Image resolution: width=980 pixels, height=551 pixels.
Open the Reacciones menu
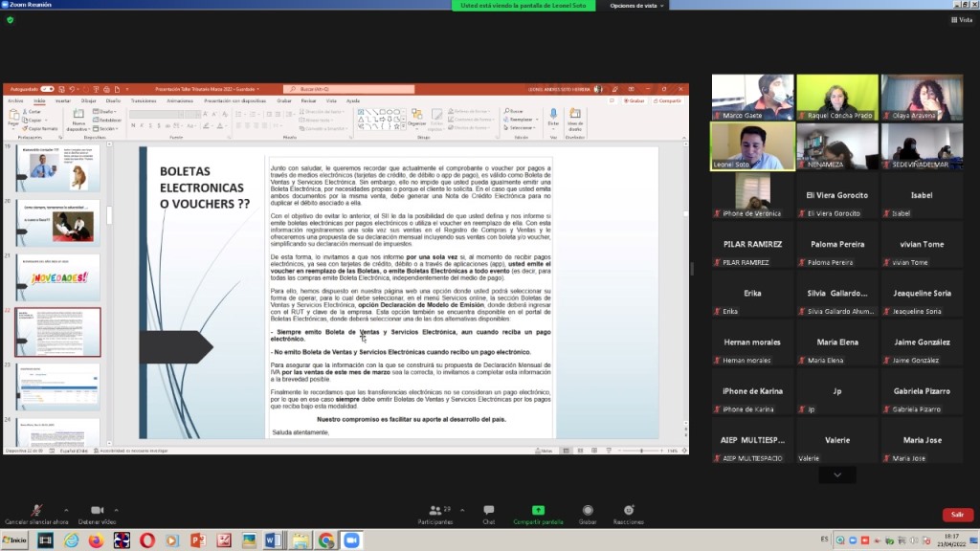coord(628,511)
